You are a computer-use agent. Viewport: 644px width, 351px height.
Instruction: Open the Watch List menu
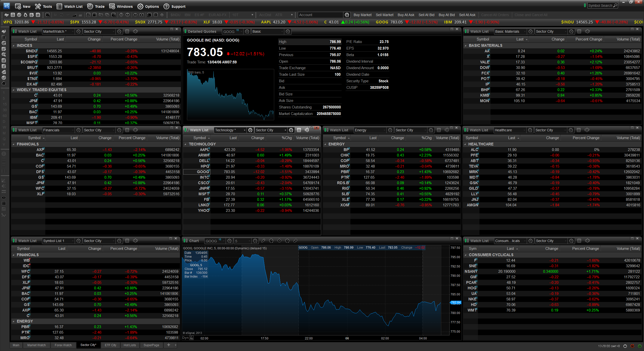pos(70,7)
